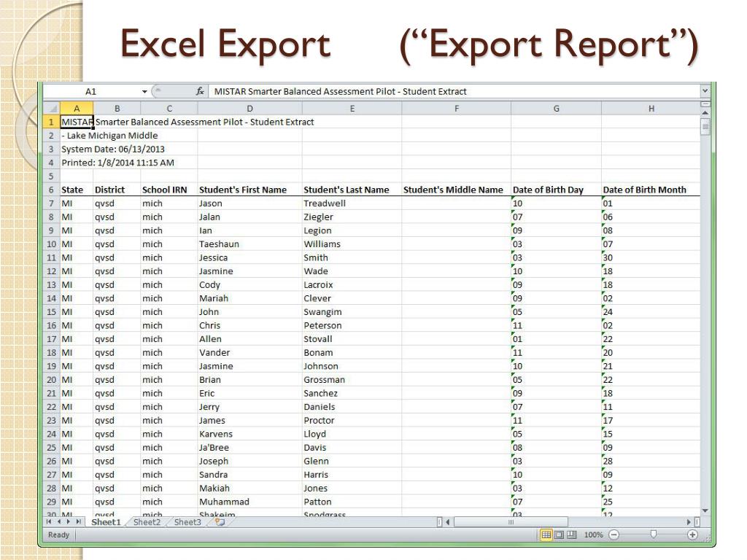Select the first name cell 'Muhammad'
This screenshot has width=747, height=560.
(x=249, y=502)
